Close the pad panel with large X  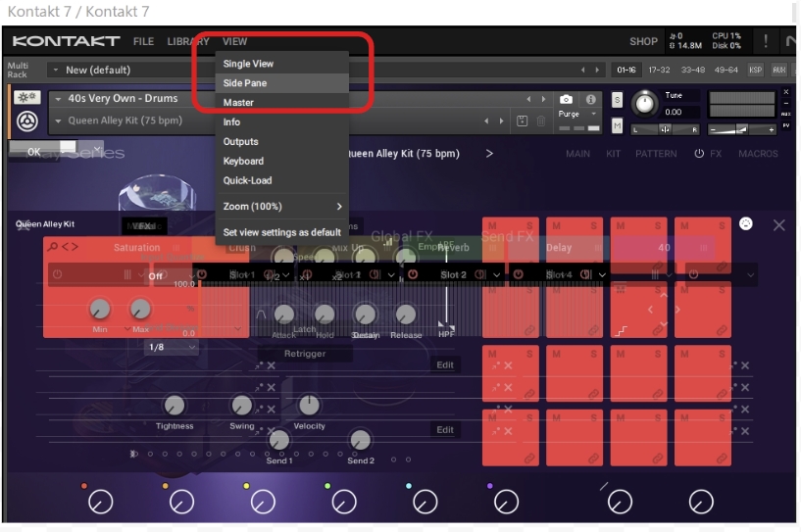[778, 224]
